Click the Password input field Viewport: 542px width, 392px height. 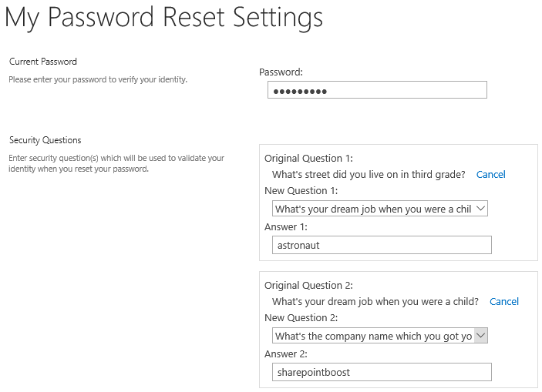(x=377, y=90)
